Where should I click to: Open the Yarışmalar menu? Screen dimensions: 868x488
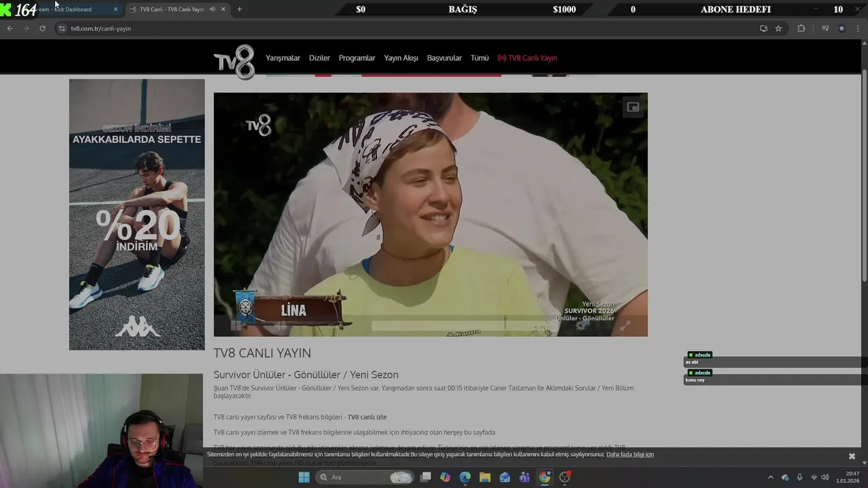click(283, 58)
